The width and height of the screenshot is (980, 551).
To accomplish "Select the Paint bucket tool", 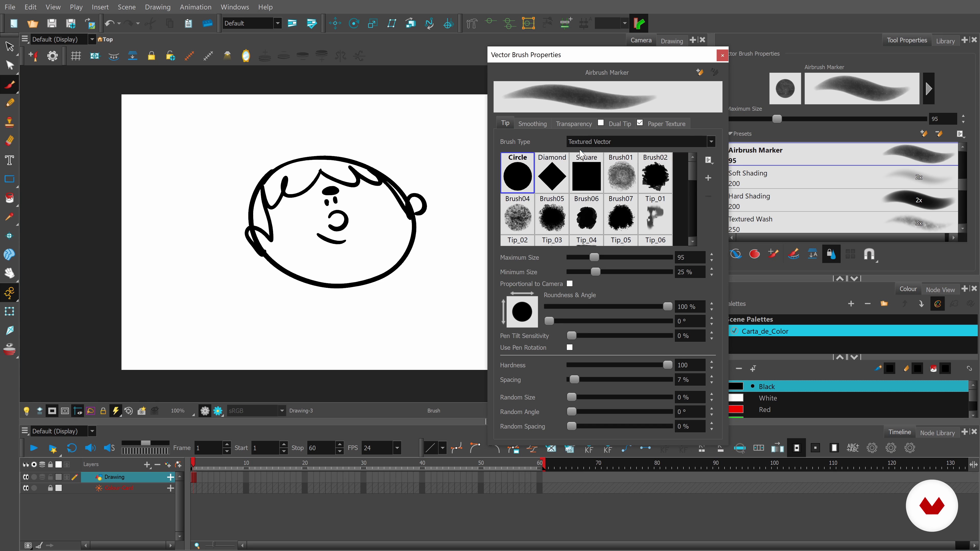I will pyautogui.click(x=9, y=198).
